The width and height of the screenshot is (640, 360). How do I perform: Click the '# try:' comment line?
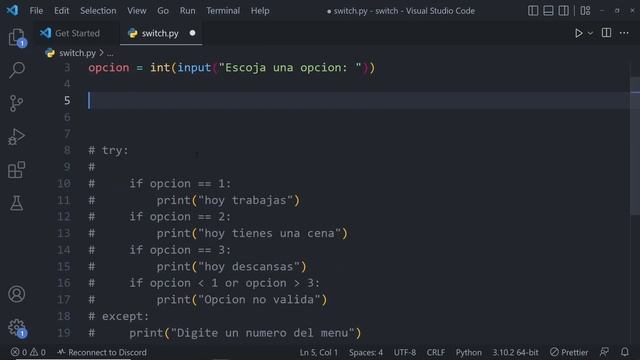click(108, 150)
